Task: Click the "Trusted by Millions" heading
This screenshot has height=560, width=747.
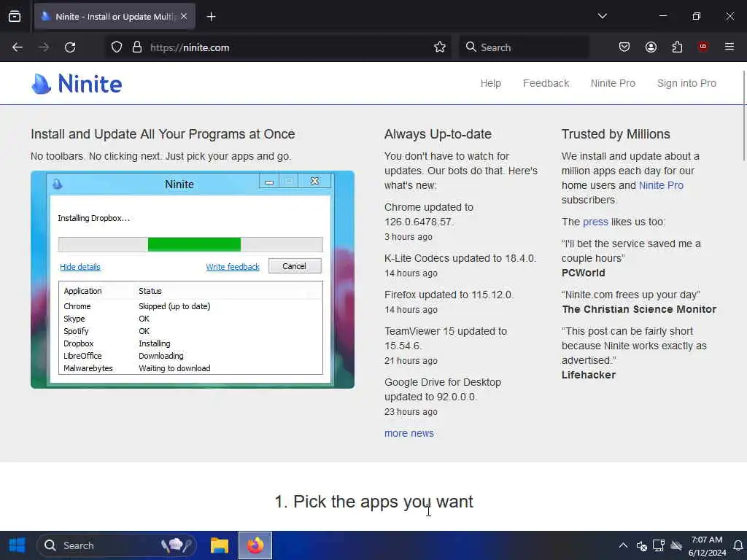Action: [616, 134]
